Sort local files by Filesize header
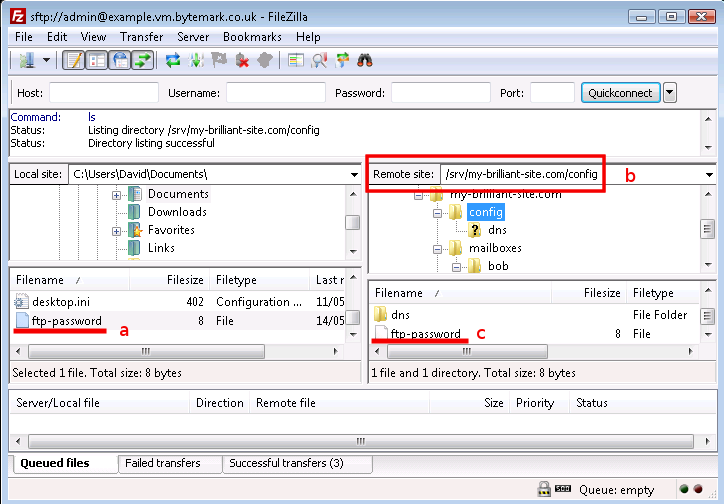724x504 pixels. 169,280
